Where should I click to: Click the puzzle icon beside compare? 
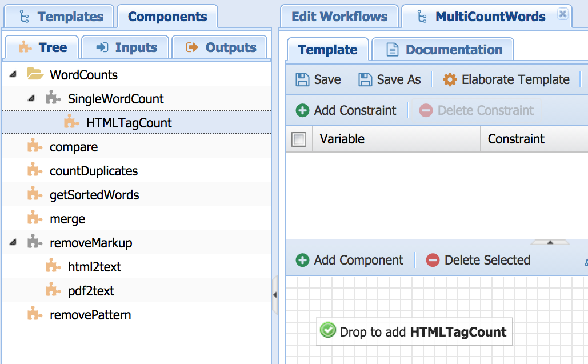point(35,147)
